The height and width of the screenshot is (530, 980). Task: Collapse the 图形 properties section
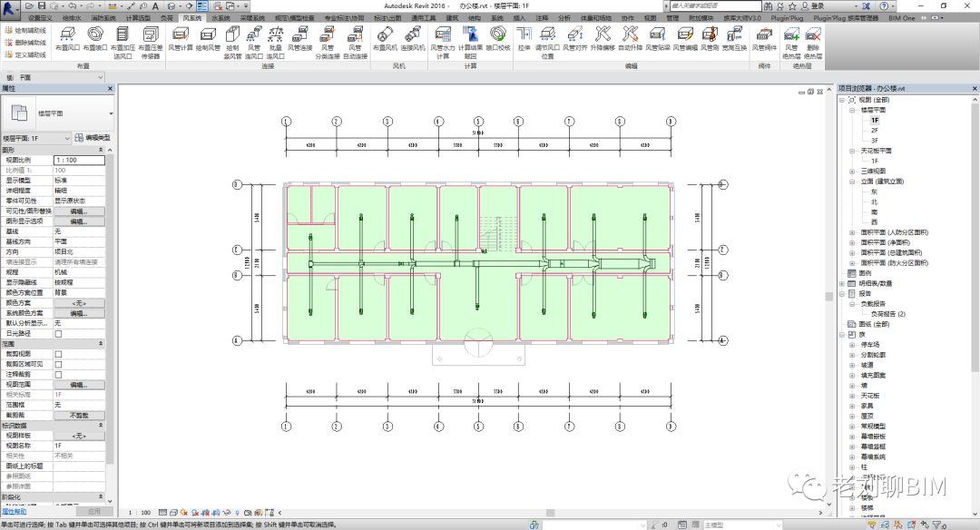(101, 150)
